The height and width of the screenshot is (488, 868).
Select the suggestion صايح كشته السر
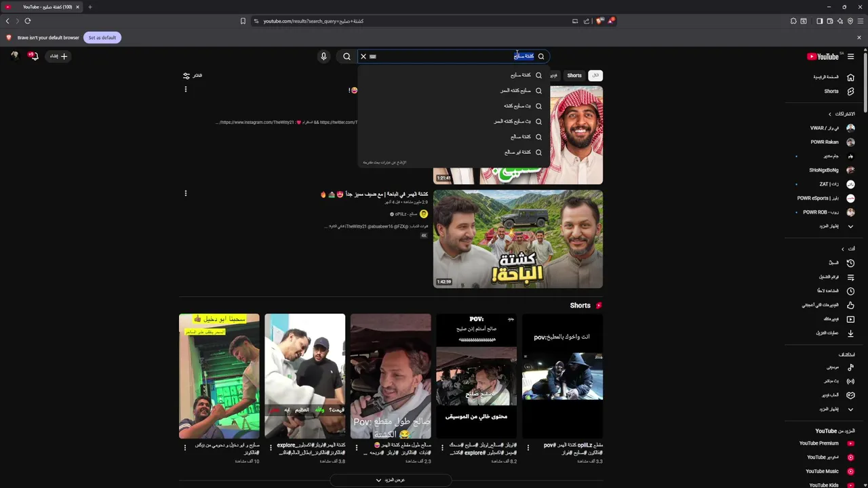[454, 91]
